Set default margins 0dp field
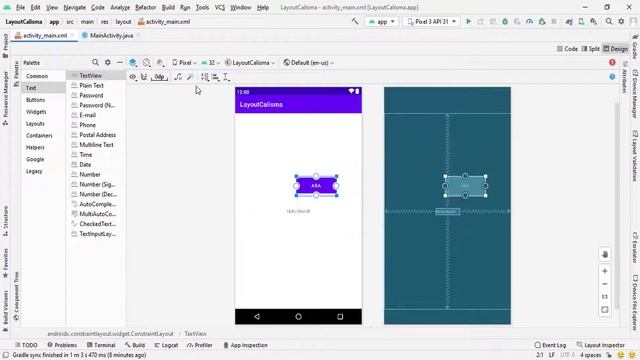Image resolution: width=640 pixels, height=360 pixels. click(x=159, y=77)
